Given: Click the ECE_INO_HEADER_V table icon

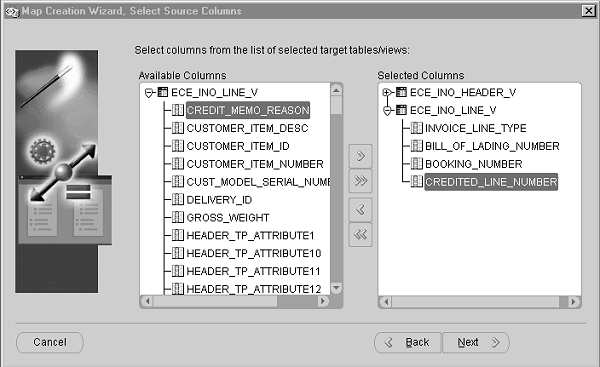Looking at the screenshot, I should [401, 92].
